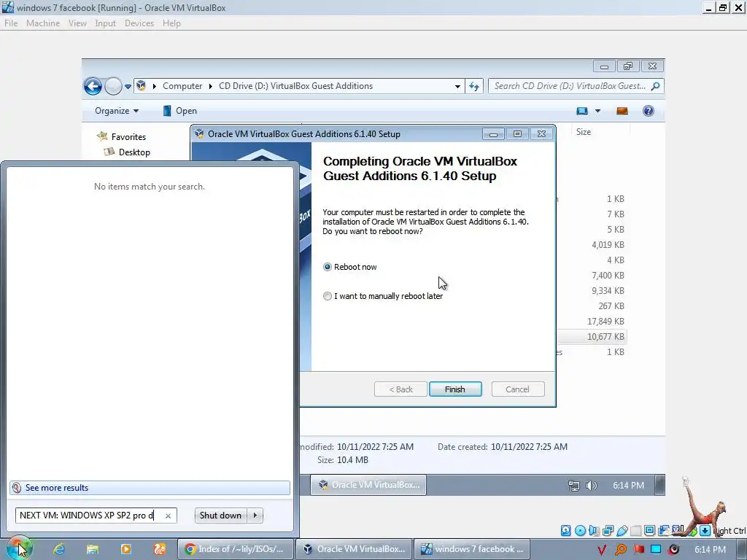Open UC Browser taskbar icon
Screen dimensions: 747x560
[160, 549]
